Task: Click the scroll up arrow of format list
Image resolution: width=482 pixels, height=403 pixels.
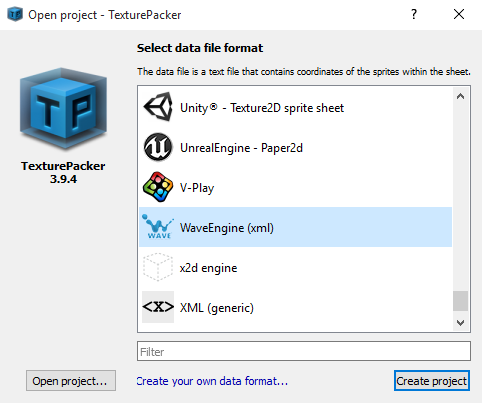Action: [x=461, y=97]
